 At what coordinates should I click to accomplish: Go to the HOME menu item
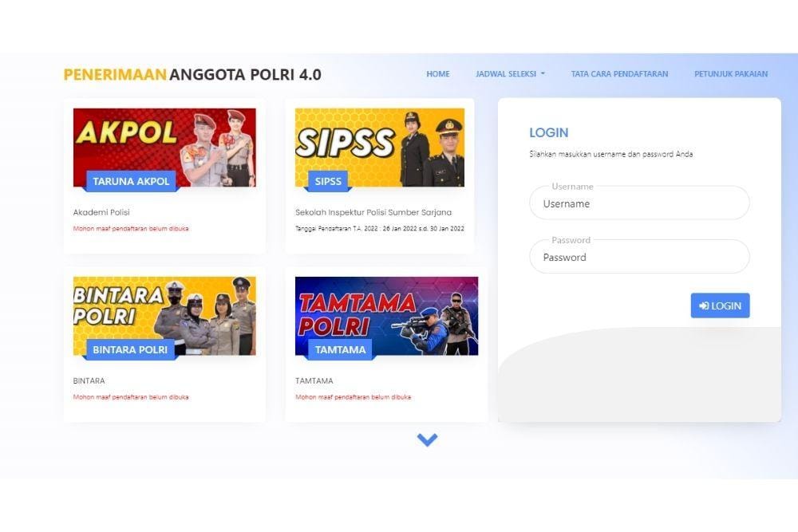pyautogui.click(x=438, y=74)
